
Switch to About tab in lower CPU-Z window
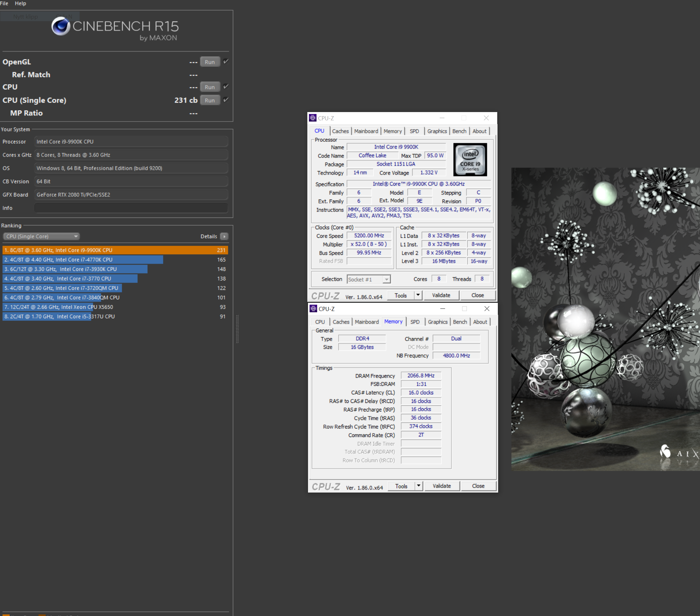pyautogui.click(x=480, y=322)
